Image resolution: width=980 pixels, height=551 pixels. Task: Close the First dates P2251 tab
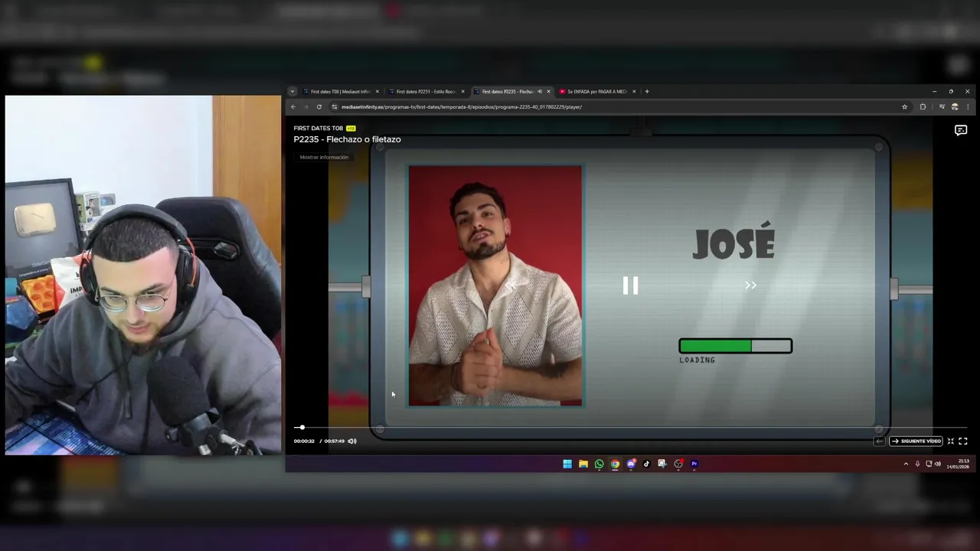(x=462, y=91)
